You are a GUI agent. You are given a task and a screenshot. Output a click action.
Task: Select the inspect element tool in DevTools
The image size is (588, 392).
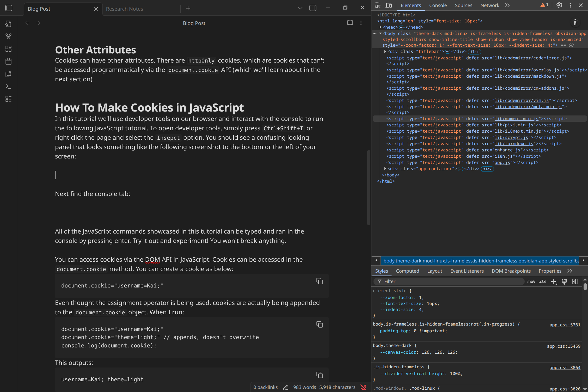tap(377, 5)
